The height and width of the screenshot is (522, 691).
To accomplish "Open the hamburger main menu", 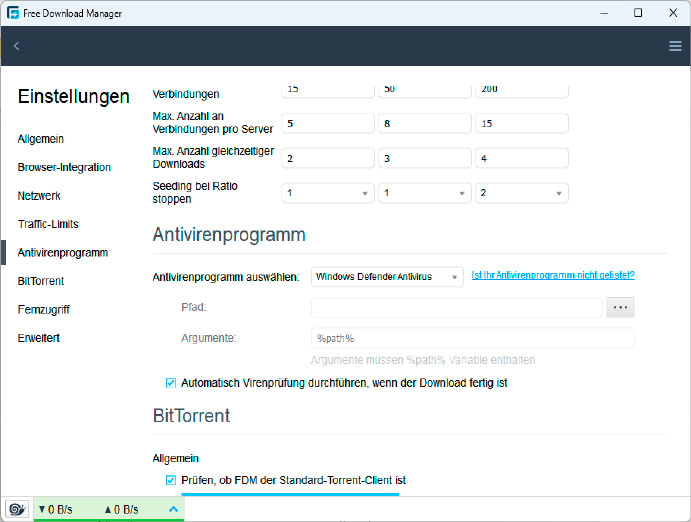I will [x=675, y=46].
